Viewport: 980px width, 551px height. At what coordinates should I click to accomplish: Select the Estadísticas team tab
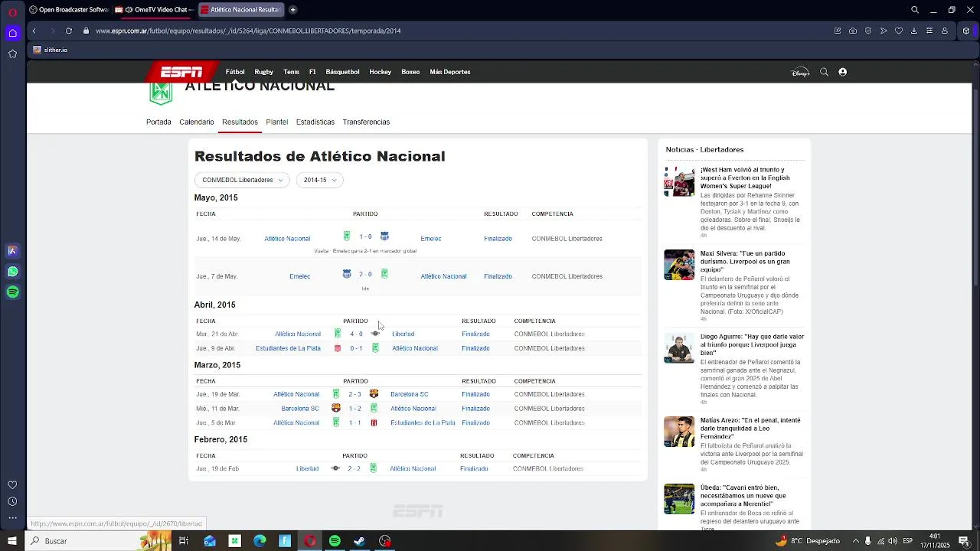(315, 122)
